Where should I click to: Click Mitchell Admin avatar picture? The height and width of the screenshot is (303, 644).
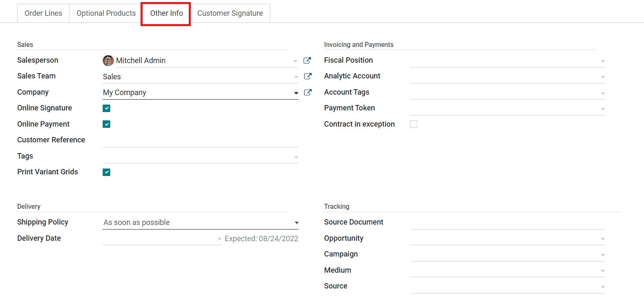pos(108,61)
